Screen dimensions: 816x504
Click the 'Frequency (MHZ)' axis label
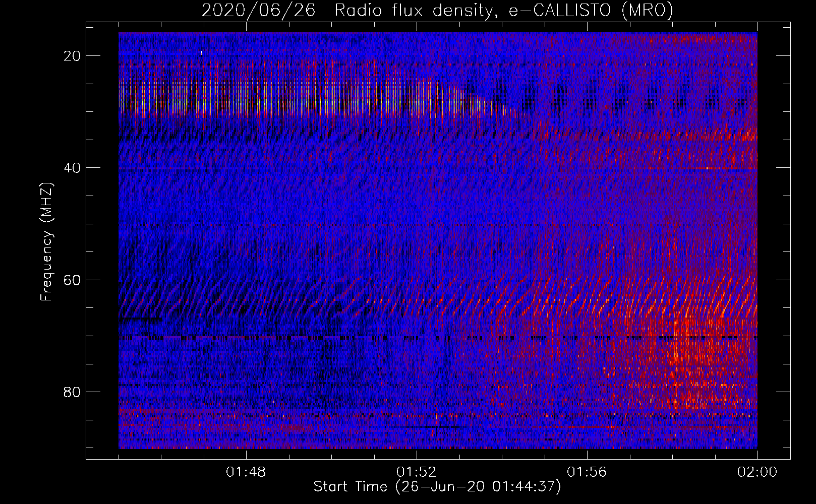[x=46, y=241]
